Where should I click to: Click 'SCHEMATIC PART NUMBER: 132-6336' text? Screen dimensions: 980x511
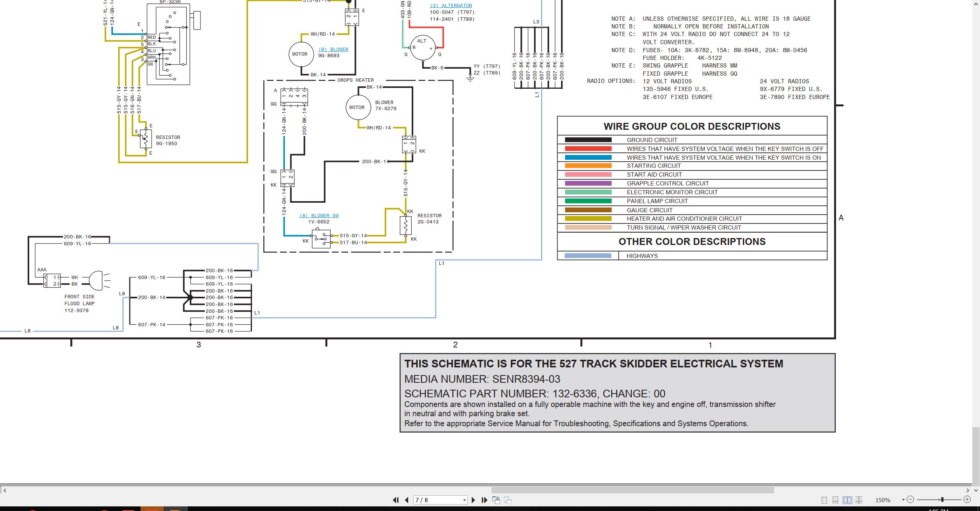pyautogui.click(x=501, y=394)
